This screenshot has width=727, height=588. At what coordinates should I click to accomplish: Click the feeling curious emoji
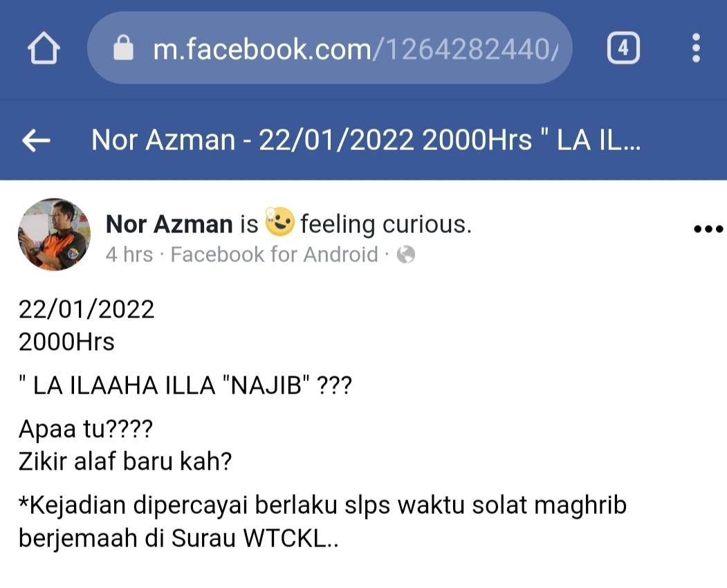point(279,221)
